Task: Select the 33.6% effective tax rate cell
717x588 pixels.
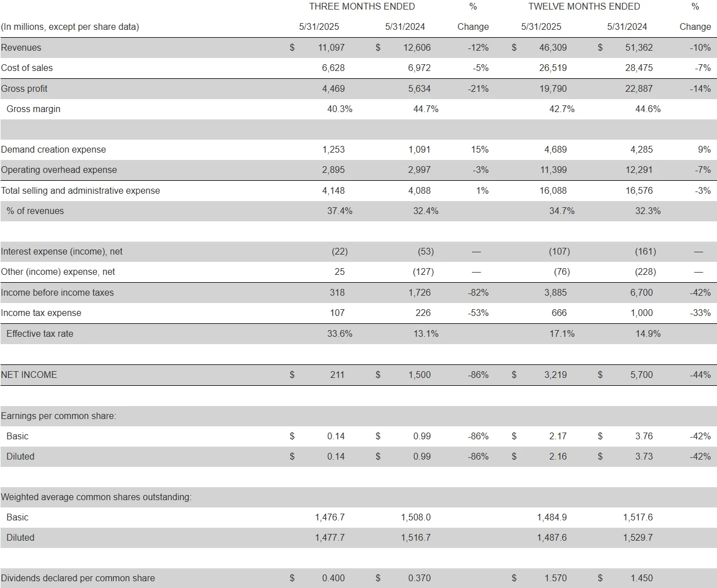Action: (x=340, y=334)
